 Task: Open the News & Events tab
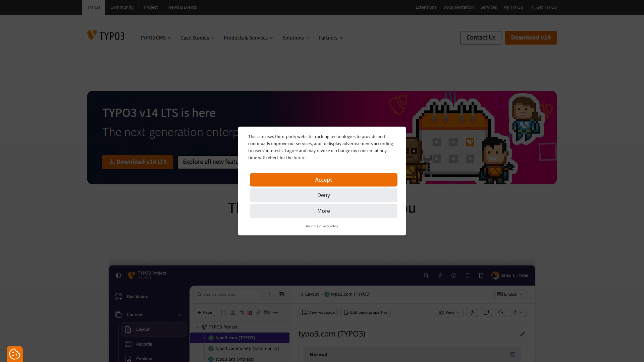[x=182, y=7]
